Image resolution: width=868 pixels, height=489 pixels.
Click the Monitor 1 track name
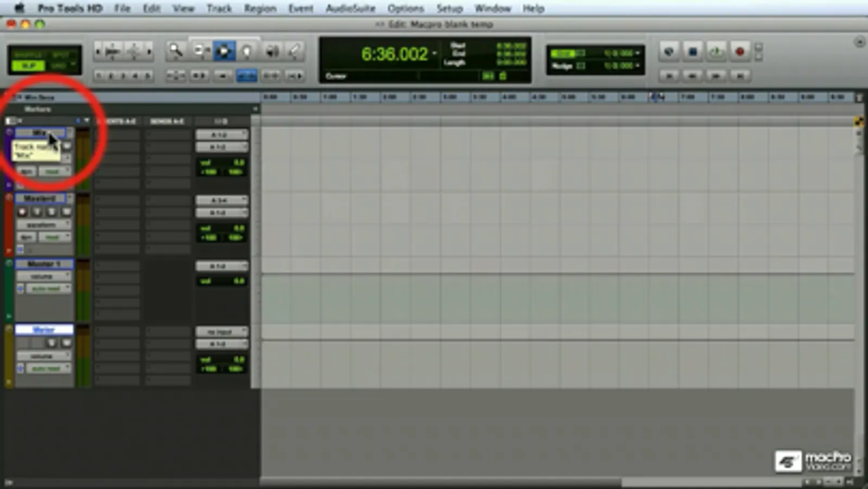[43, 264]
